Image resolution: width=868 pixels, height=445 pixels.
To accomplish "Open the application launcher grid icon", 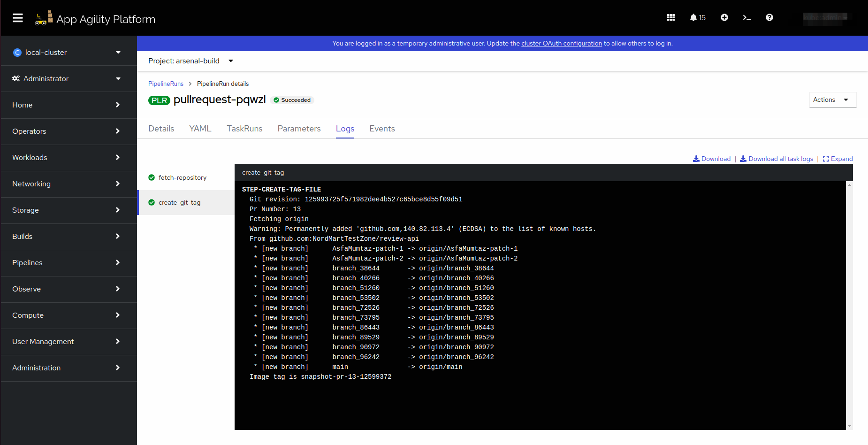I will 670,17.
